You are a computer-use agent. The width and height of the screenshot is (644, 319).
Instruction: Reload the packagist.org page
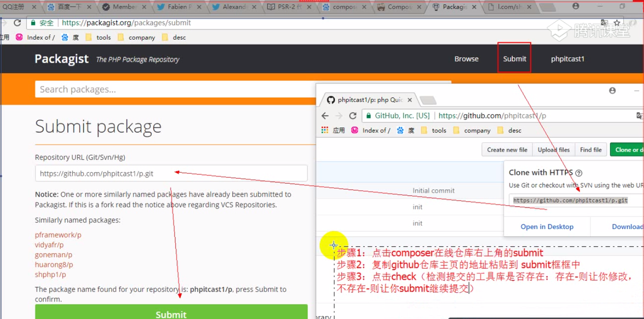pyautogui.click(x=17, y=23)
